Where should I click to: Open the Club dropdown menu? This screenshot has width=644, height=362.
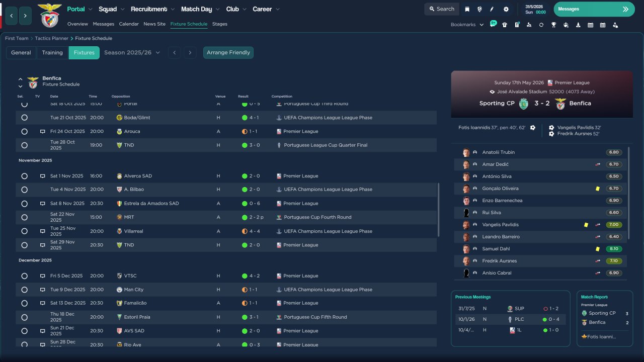(236, 9)
